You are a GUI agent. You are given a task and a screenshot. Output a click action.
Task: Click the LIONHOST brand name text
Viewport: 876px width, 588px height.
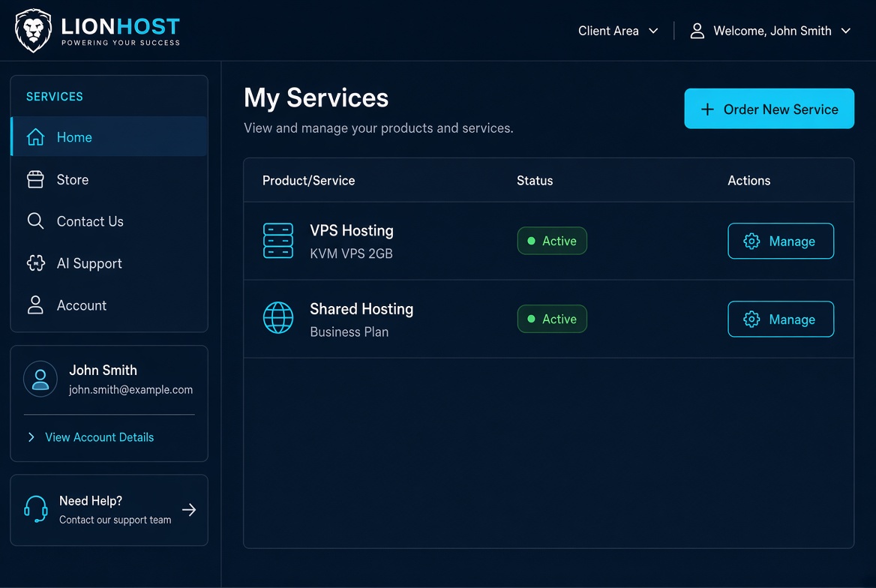point(120,26)
